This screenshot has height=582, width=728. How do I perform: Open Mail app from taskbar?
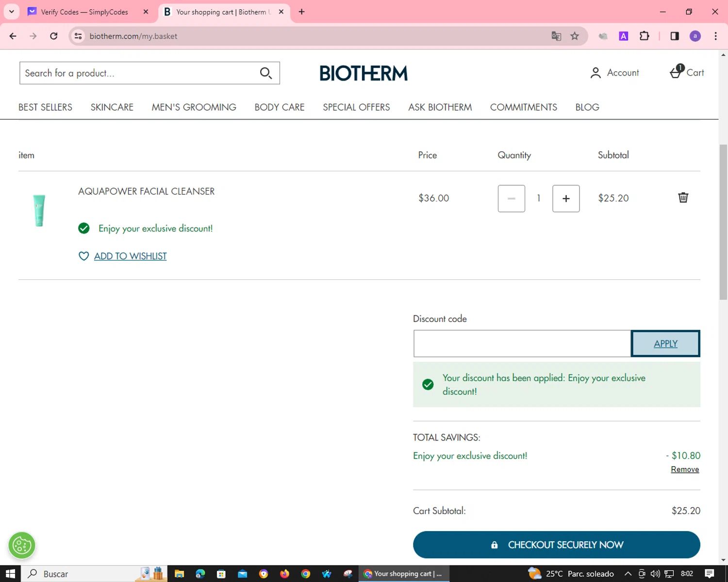242,574
